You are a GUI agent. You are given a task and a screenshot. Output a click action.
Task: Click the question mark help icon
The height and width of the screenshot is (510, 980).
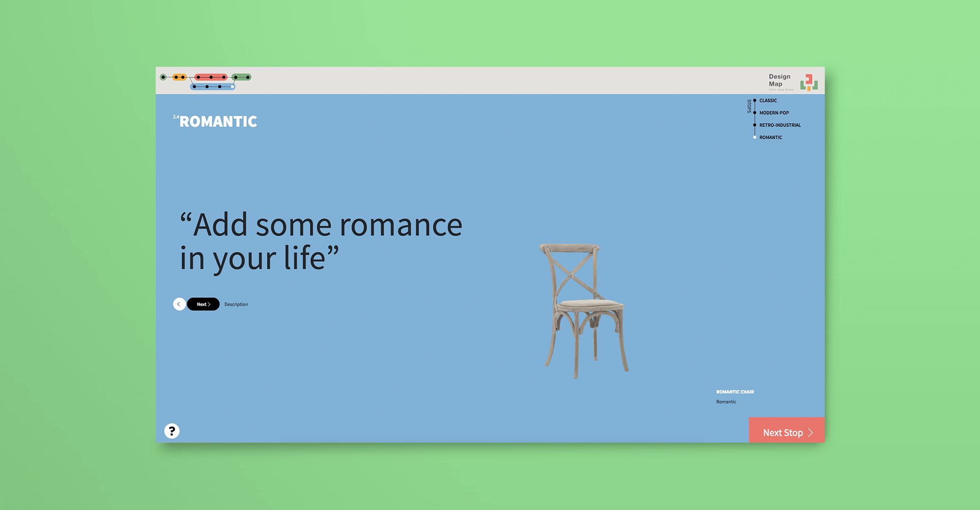[172, 431]
